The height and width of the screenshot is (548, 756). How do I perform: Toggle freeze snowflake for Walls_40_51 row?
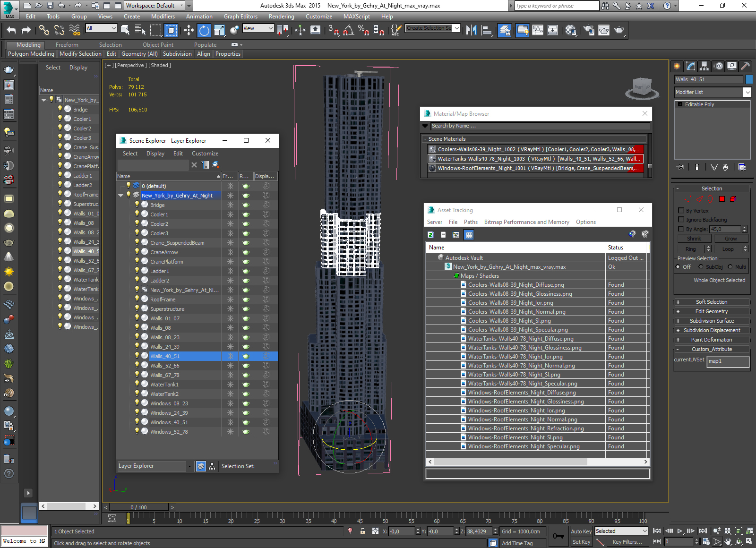(x=230, y=356)
